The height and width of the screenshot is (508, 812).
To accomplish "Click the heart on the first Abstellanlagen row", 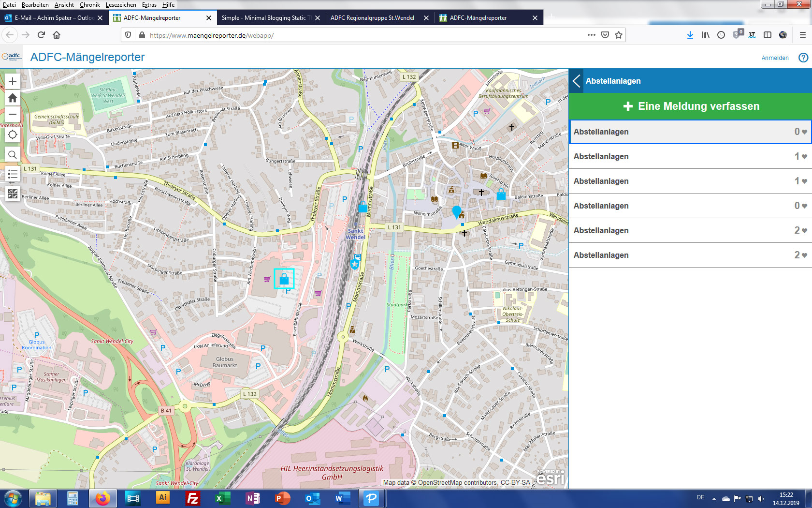I will coord(804,132).
